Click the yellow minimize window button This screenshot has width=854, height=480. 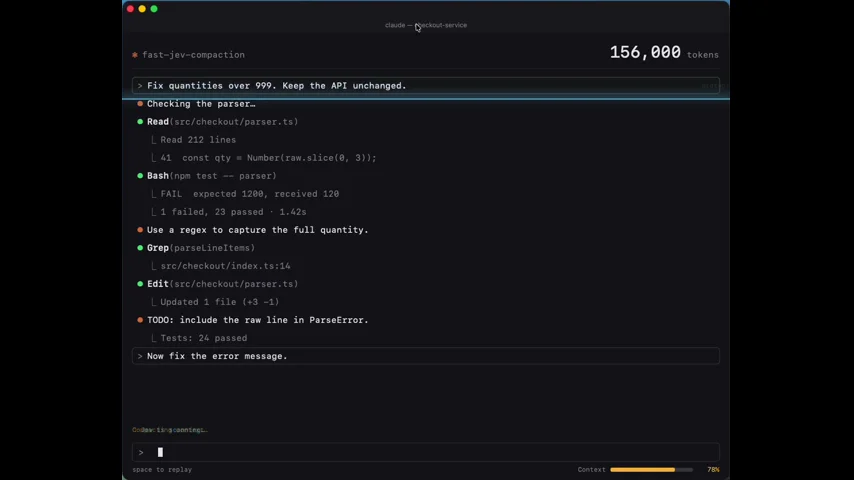pos(142,9)
